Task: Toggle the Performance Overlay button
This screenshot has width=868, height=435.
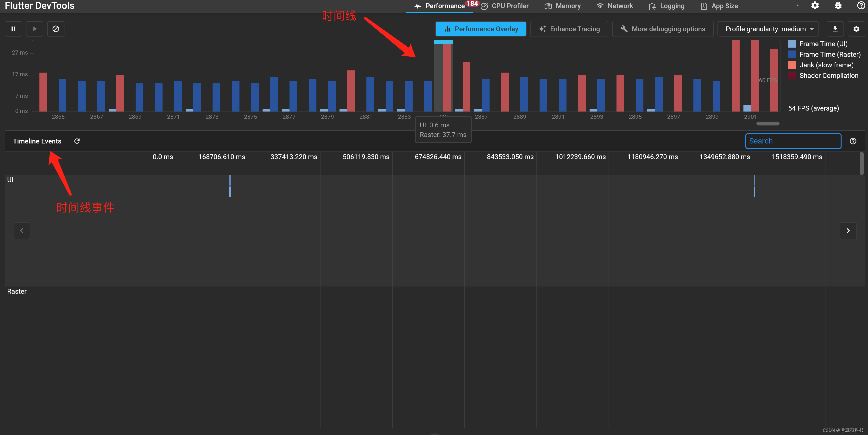Action: [480, 29]
